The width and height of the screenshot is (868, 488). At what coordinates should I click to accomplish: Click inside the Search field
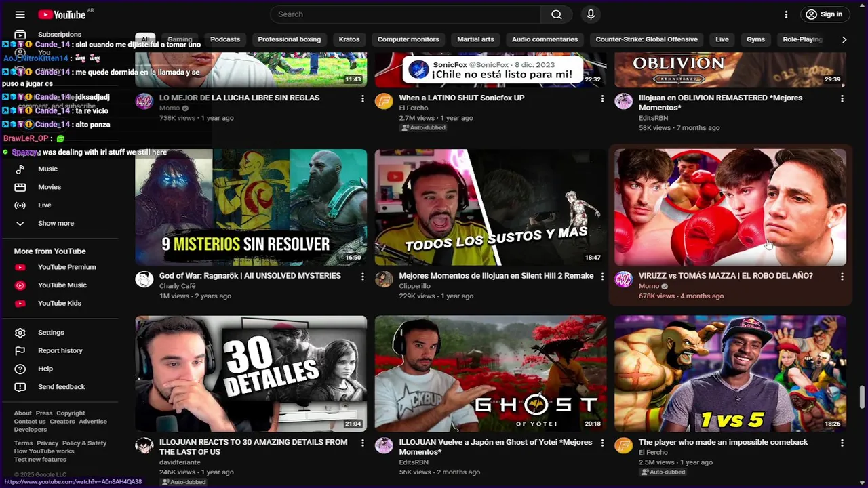click(406, 14)
